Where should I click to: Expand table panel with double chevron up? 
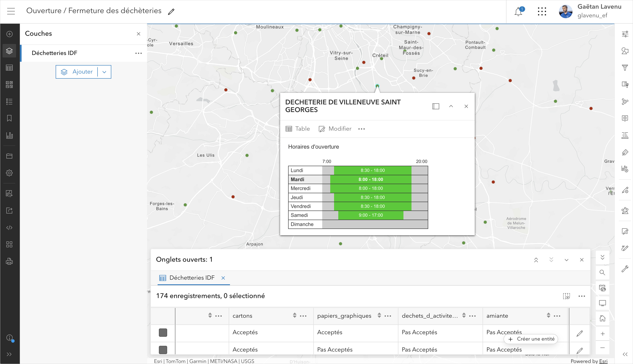(536, 260)
